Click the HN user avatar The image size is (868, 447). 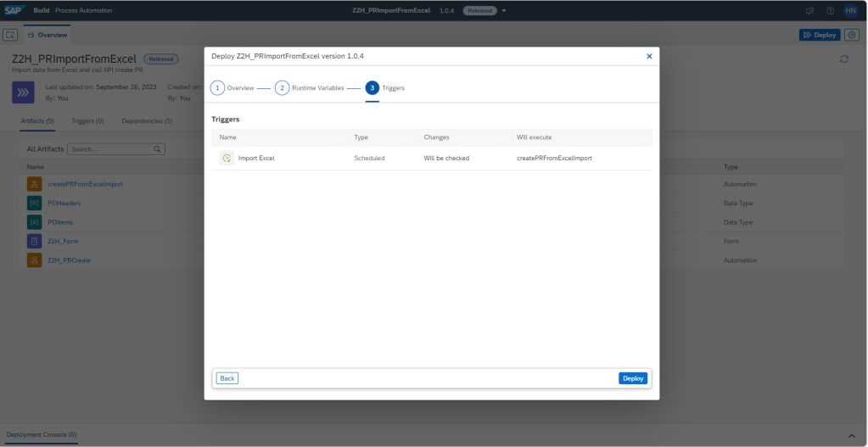[x=850, y=10]
